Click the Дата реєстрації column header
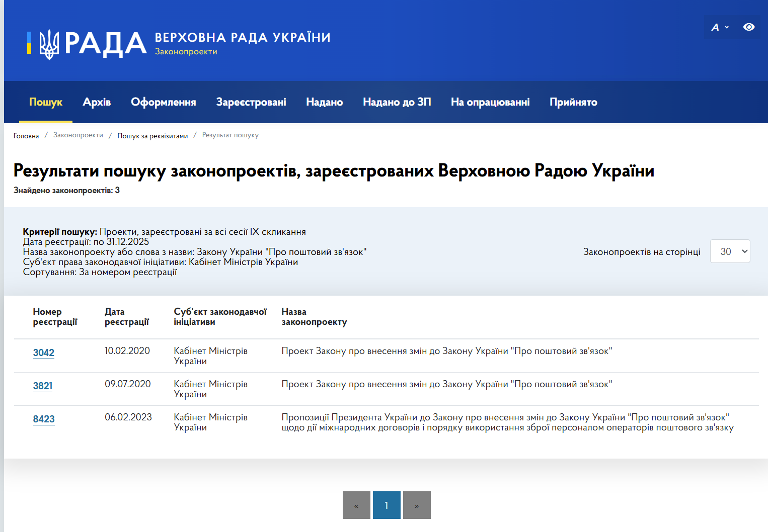The image size is (768, 532). point(127,317)
